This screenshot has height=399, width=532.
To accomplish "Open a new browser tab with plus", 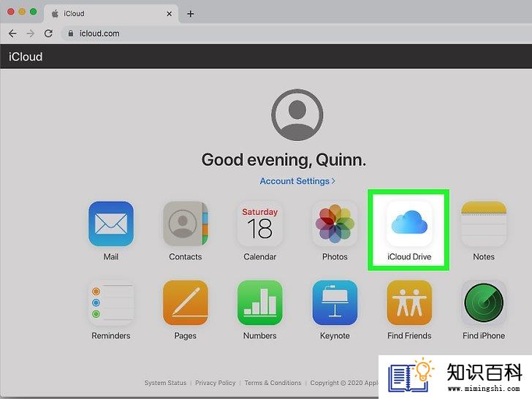I will pyautogui.click(x=191, y=14).
